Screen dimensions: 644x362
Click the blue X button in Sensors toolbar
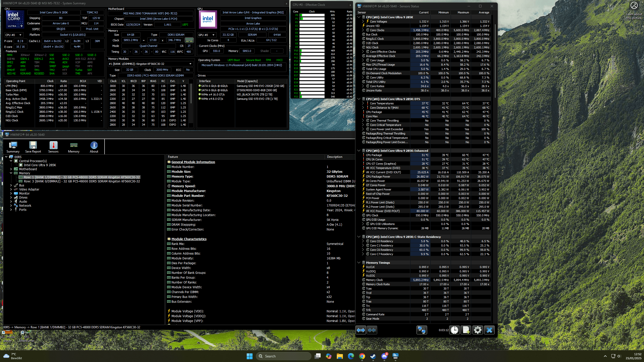point(489,330)
